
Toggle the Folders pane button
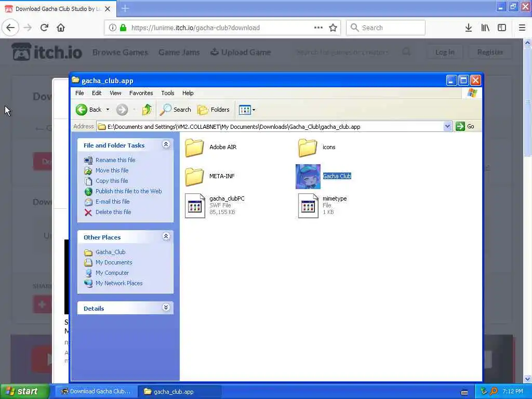(x=214, y=110)
